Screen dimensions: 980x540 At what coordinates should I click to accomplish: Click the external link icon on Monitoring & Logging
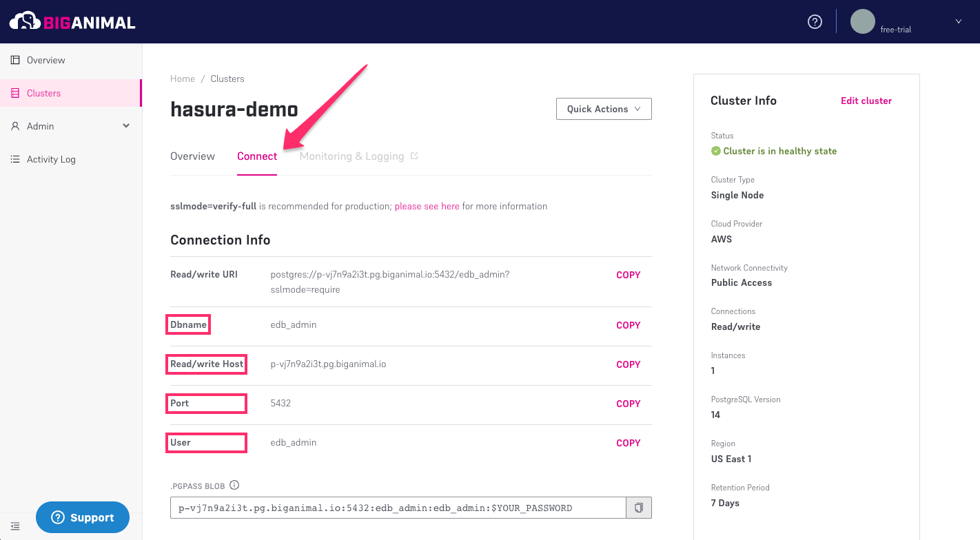tap(414, 156)
